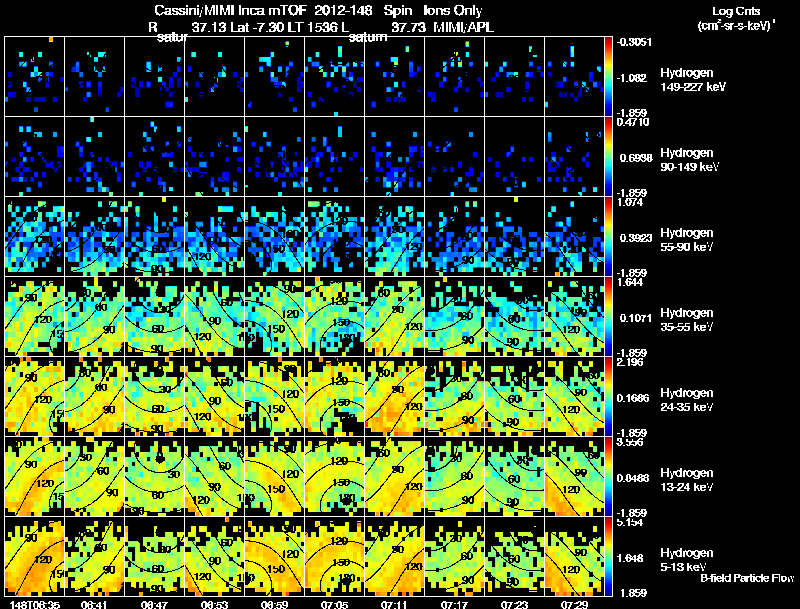Click the 06:53 time axis label
This screenshot has height=609, width=800.
pos(214,604)
